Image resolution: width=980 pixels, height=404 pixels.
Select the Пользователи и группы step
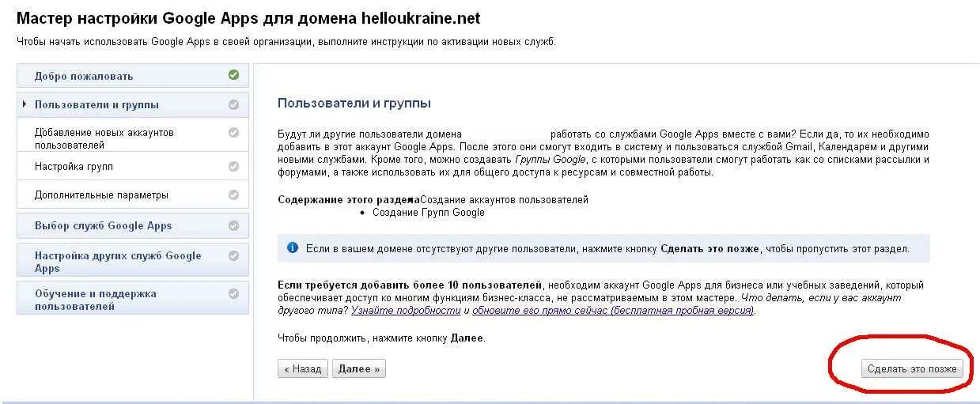133,104
